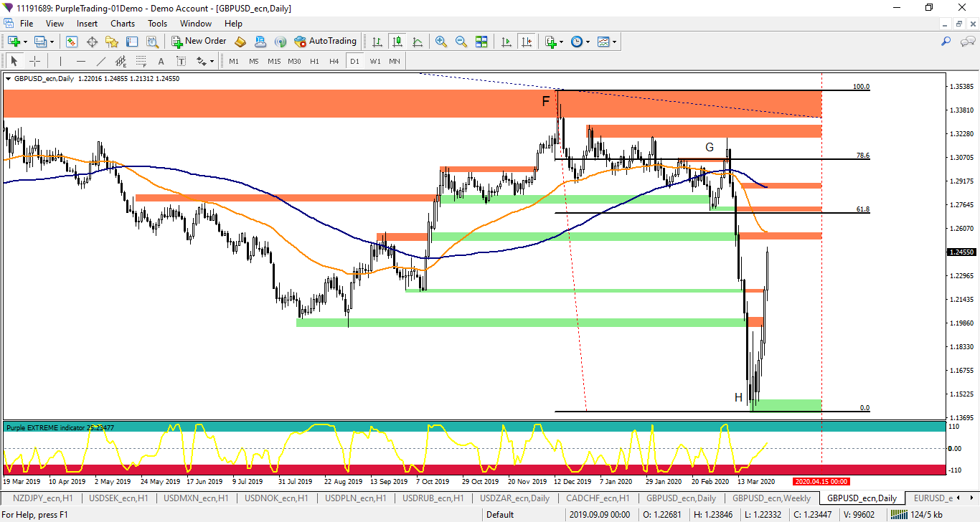Select the Cursor arrow tool
The image size is (980, 522).
point(14,61)
